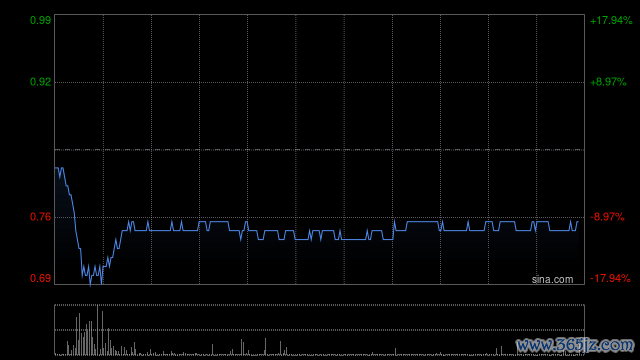
Task: Click the -17.94% percentage label
Action: click(x=610, y=278)
